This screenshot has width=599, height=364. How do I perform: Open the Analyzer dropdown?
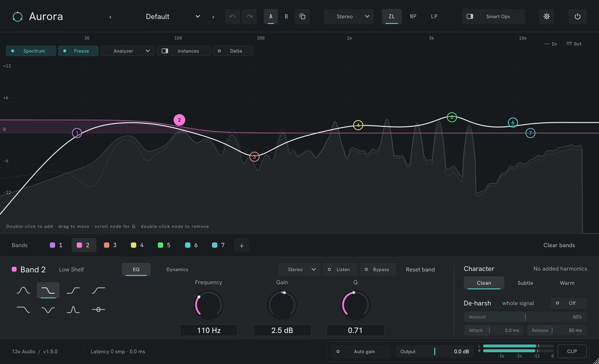(x=127, y=51)
